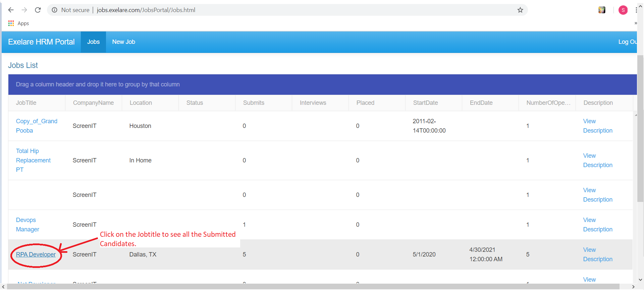The height and width of the screenshot is (290, 644).
Task: Select the 2011-02-14T00:00:00 start date cell
Action: pos(429,126)
